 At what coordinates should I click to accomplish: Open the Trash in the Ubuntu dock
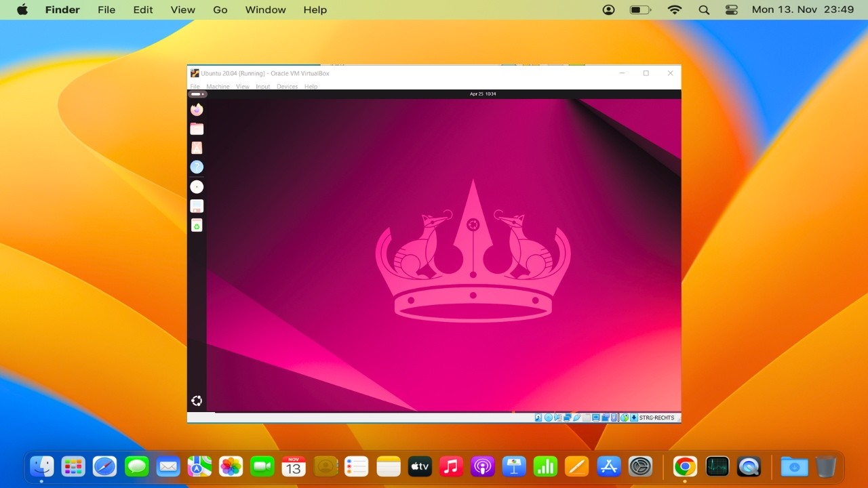coord(197,225)
